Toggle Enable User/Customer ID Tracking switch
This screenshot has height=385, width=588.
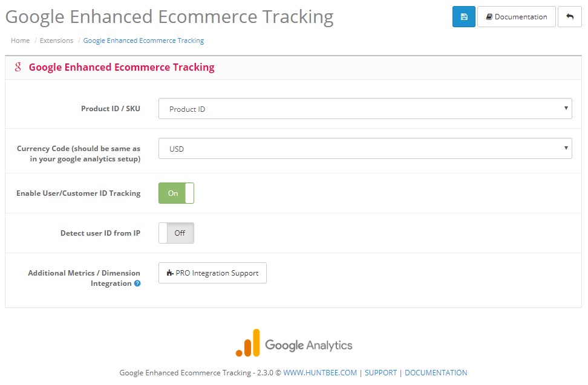[x=176, y=193]
